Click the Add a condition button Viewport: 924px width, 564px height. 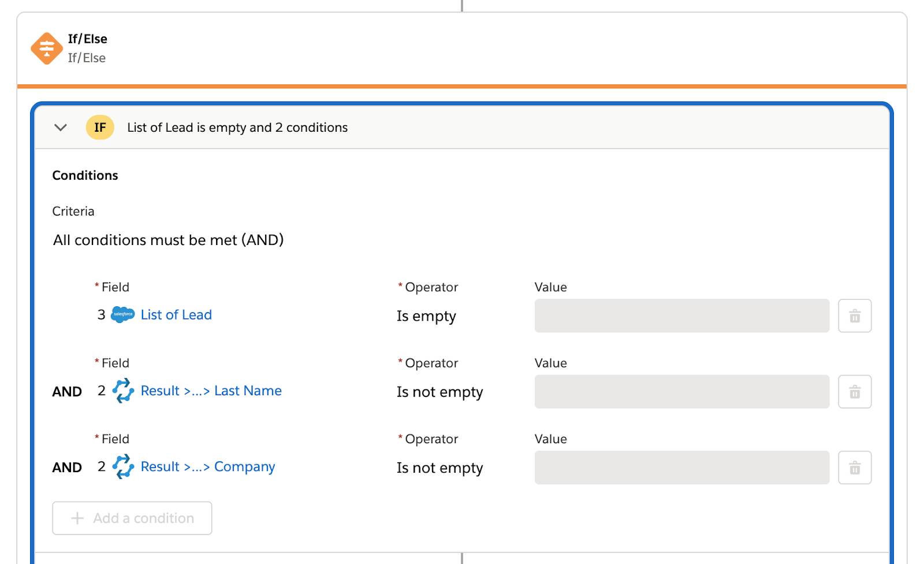132,518
